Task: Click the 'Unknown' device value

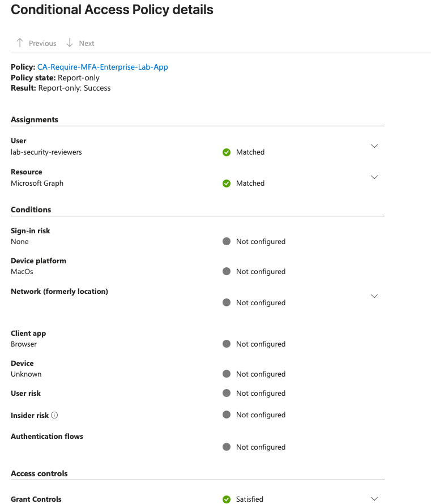Action: (26, 374)
